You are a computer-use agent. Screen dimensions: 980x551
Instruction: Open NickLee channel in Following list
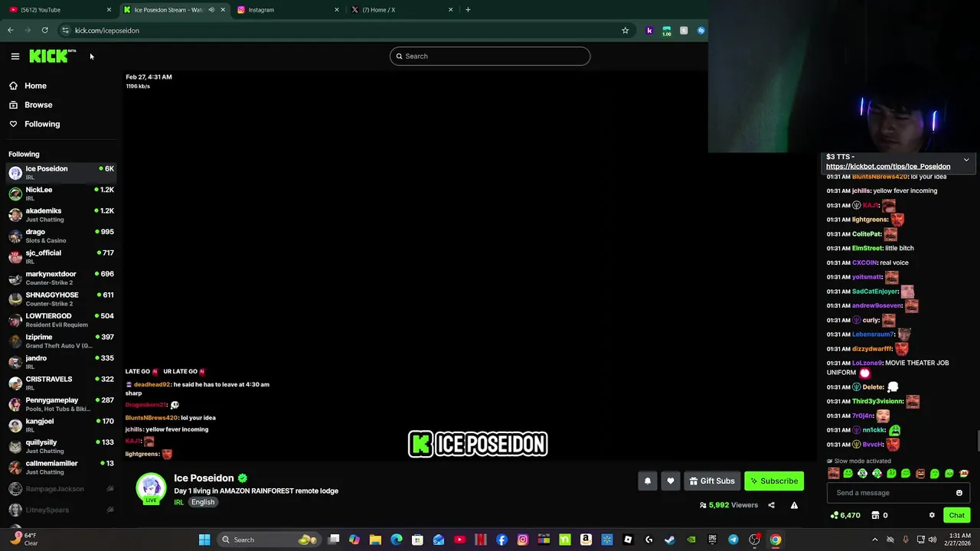point(61,194)
